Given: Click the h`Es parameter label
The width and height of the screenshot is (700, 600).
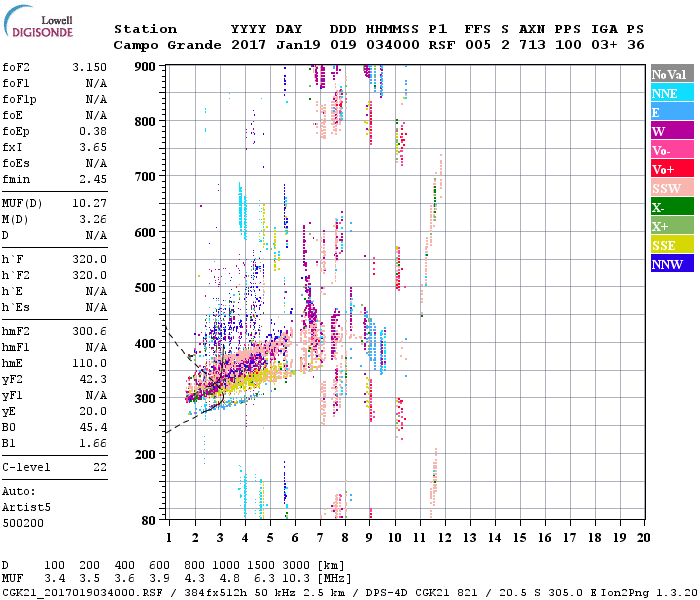Looking at the screenshot, I should [16, 308].
